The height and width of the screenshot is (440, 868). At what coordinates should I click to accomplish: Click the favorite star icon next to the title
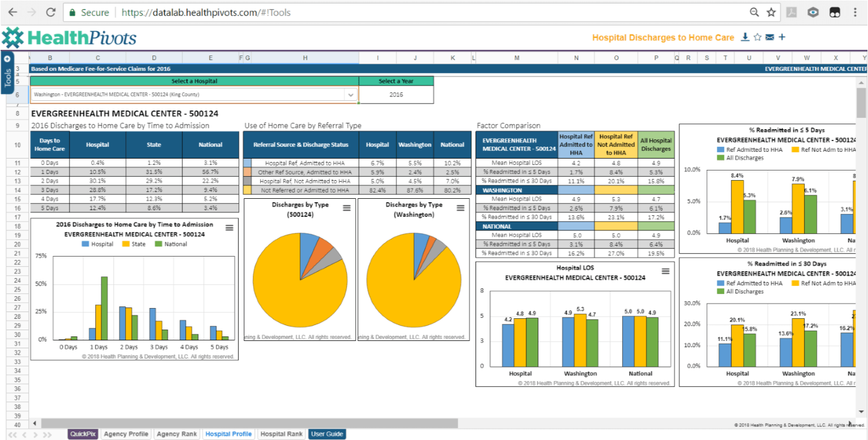758,37
